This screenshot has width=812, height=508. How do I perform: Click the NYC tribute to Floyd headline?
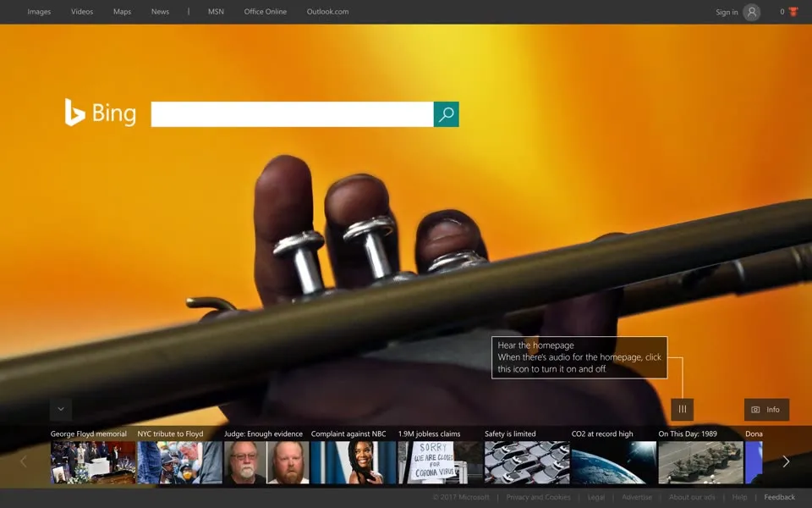click(x=170, y=433)
